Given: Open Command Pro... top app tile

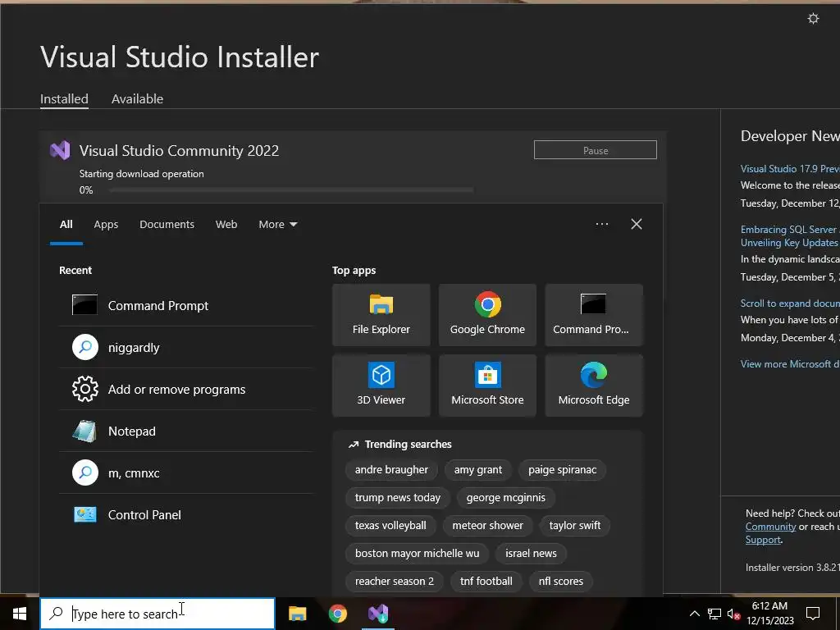Looking at the screenshot, I should (x=594, y=315).
